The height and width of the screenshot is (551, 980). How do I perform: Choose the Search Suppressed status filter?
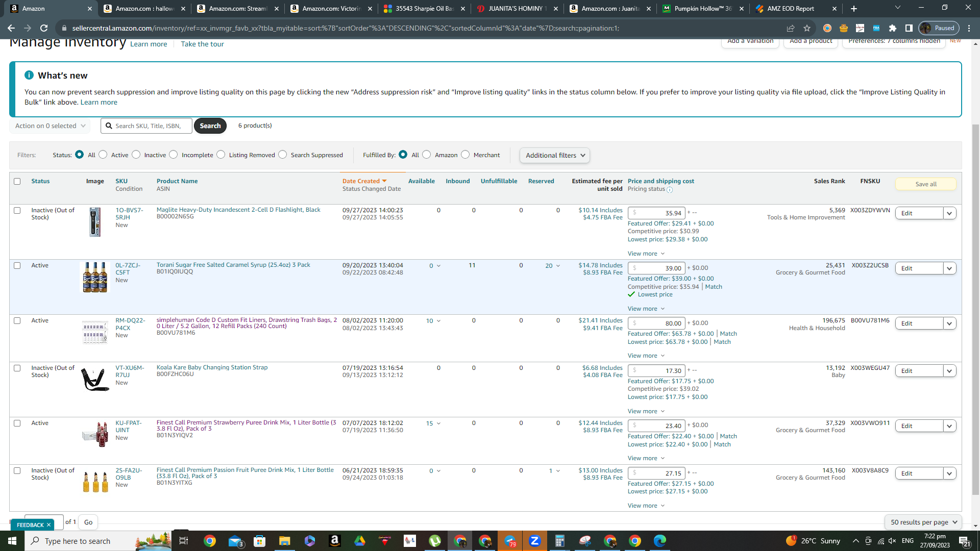click(283, 155)
